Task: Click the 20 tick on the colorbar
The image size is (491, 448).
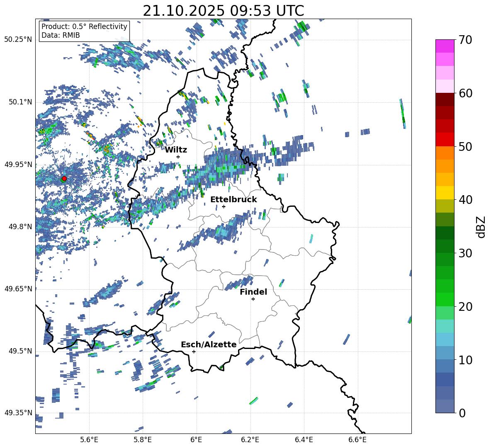Action: [x=465, y=306]
